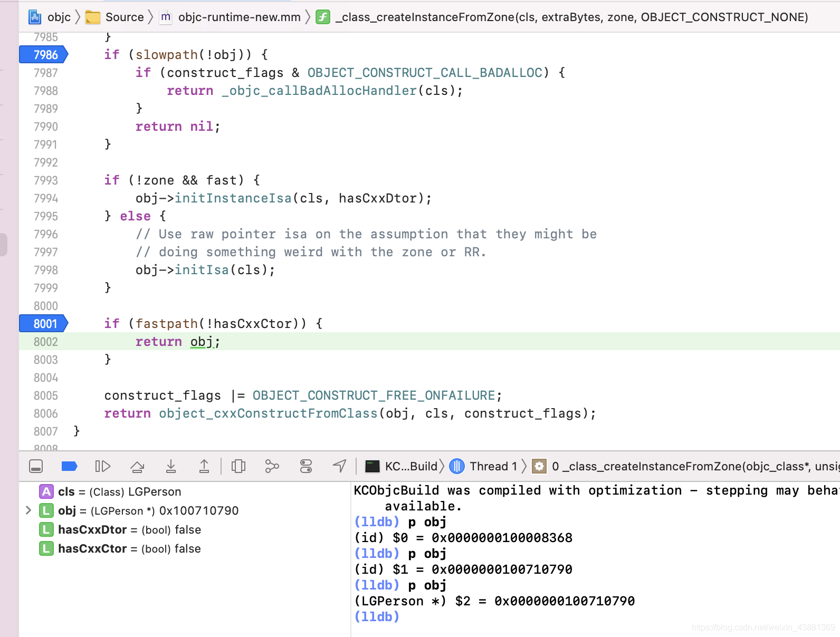Hide the debug area panel
The image size is (840, 637).
[x=36, y=466]
